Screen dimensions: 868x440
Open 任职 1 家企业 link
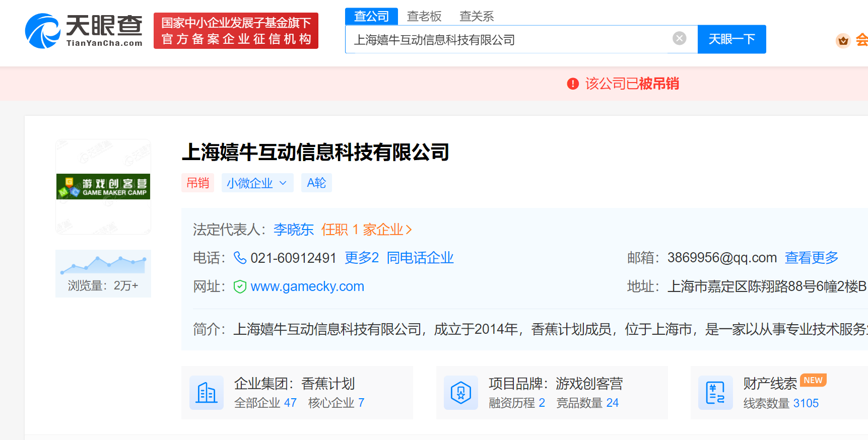(x=367, y=230)
